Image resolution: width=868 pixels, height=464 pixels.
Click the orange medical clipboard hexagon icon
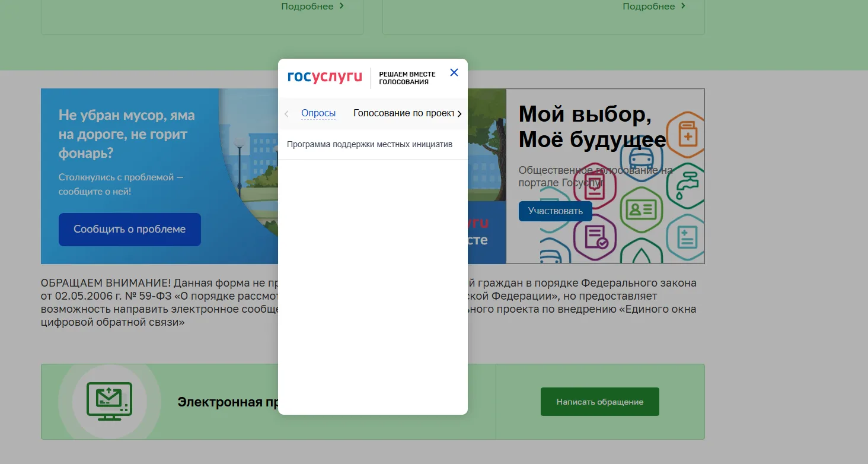(688, 134)
